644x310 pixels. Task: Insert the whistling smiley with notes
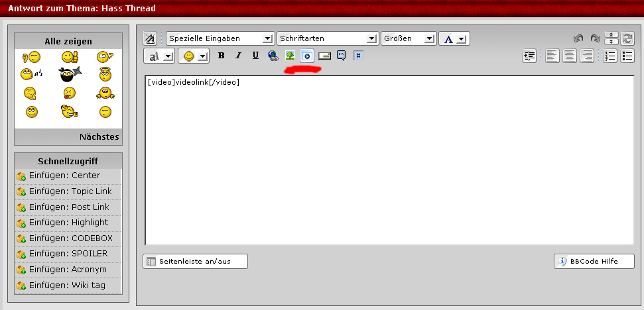pos(32,74)
